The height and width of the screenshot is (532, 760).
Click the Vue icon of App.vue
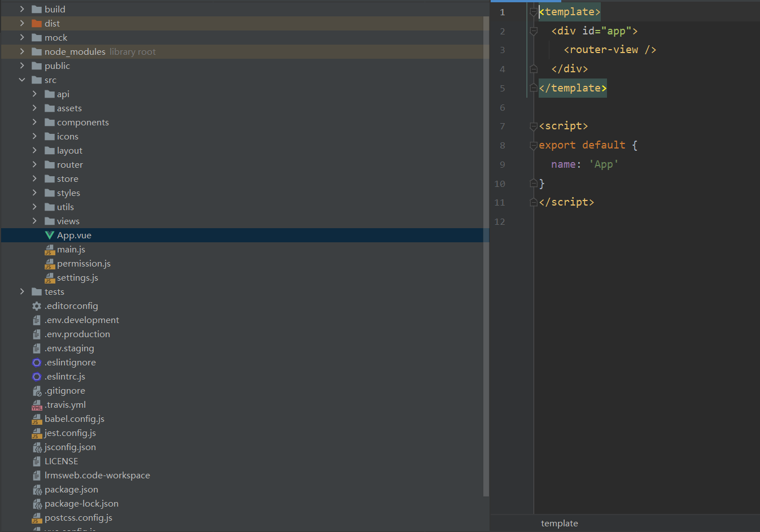tap(49, 236)
